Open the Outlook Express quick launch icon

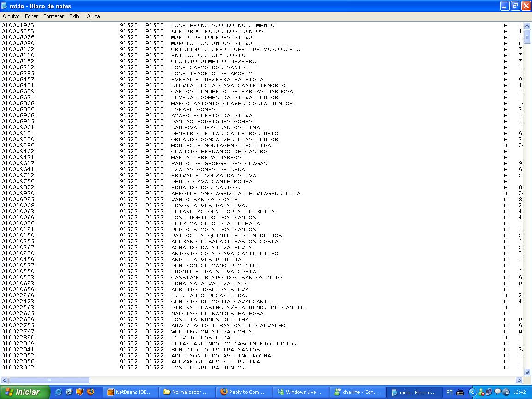69,392
